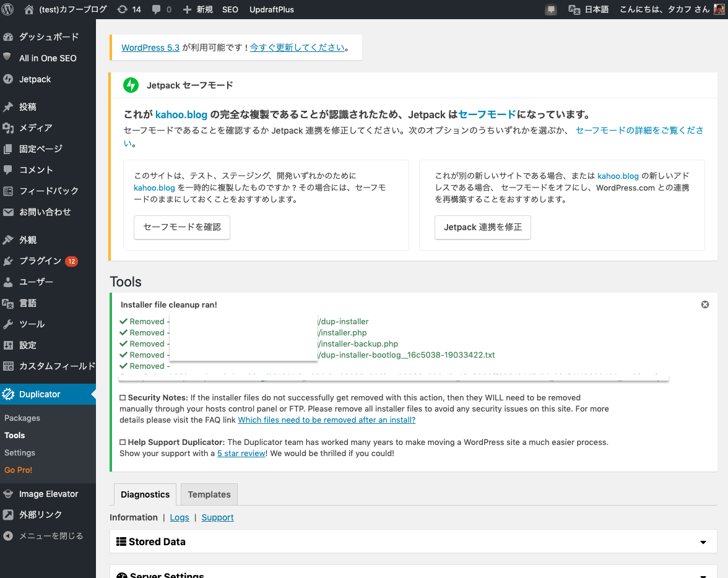The height and width of the screenshot is (578, 728).
Task: Open Image Elevator from the sidebar
Action: coord(48,494)
